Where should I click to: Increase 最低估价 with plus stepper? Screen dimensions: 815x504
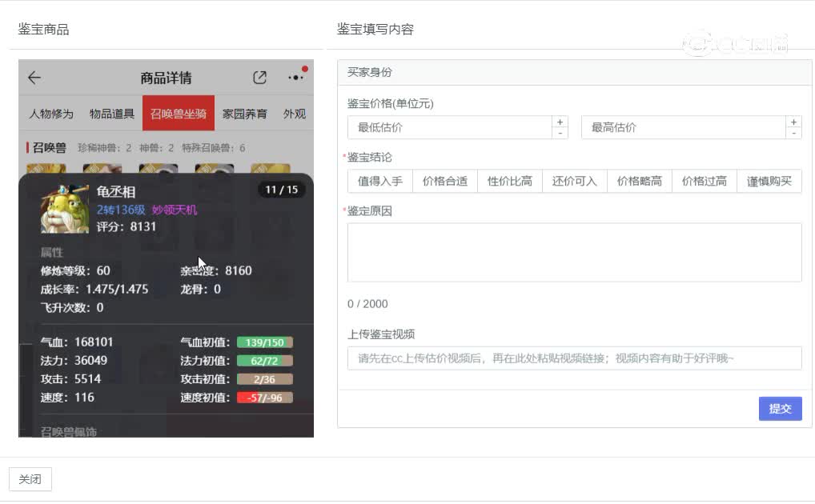tap(560, 122)
